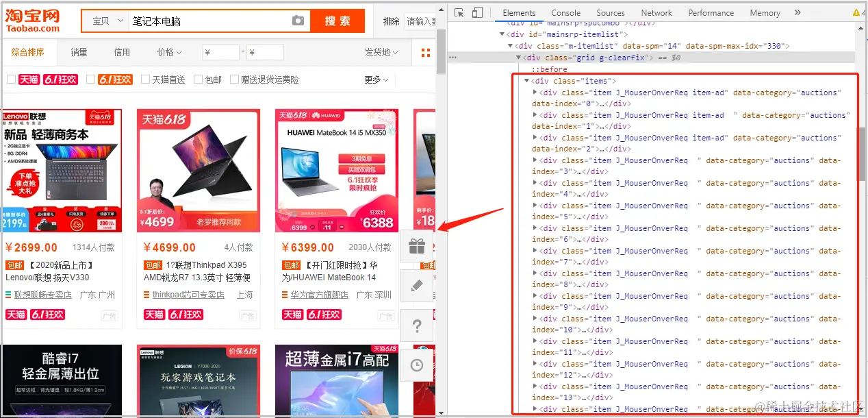The width and height of the screenshot is (868, 418).
Task: Click the camera image-search icon in search box
Action: point(298,21)
